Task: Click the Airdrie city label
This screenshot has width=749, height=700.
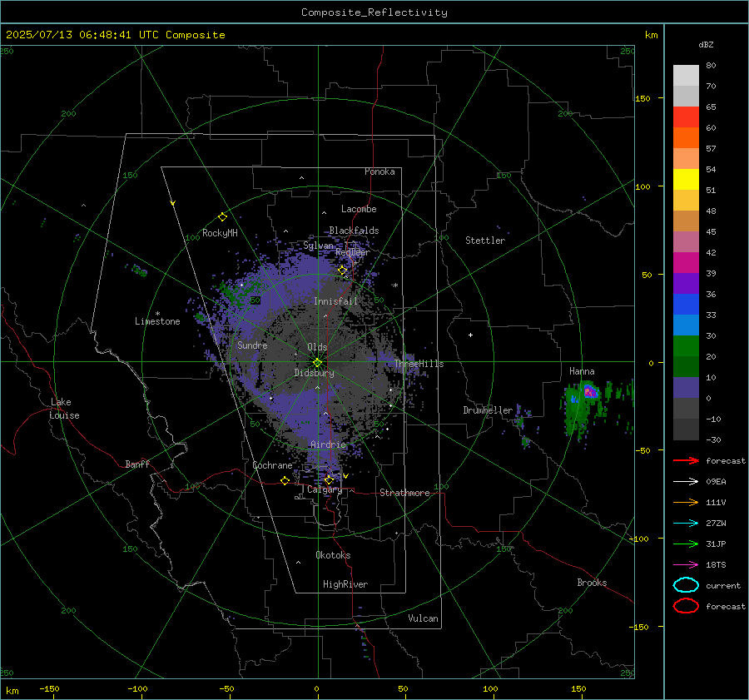Action: point(328,444)
